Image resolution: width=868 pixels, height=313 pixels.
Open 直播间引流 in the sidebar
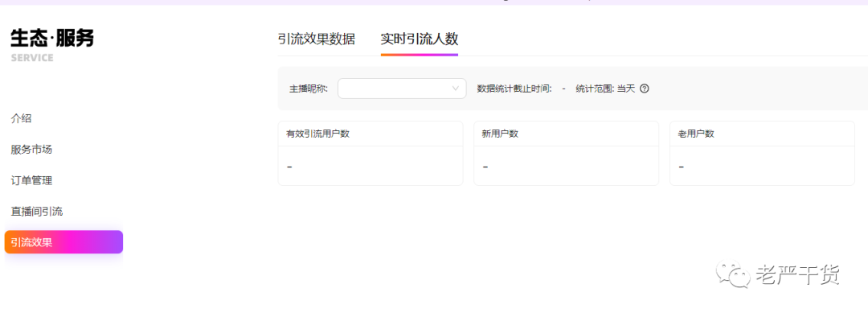(36, 212)
